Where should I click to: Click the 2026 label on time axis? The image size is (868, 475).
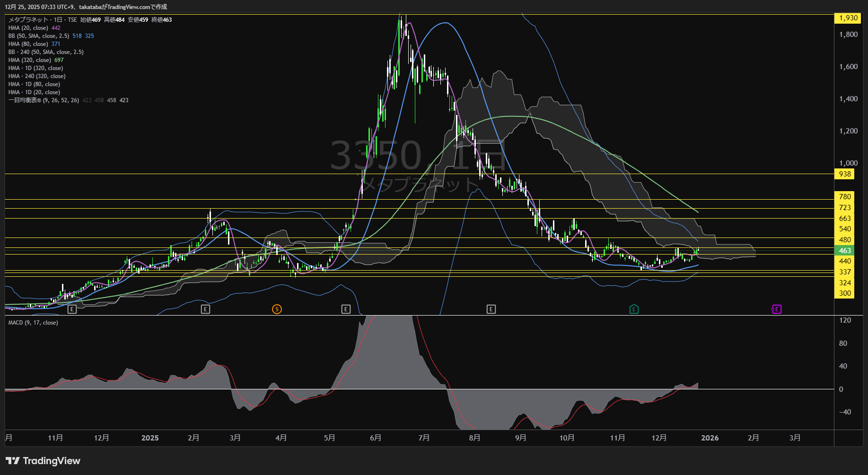[710, 438]
